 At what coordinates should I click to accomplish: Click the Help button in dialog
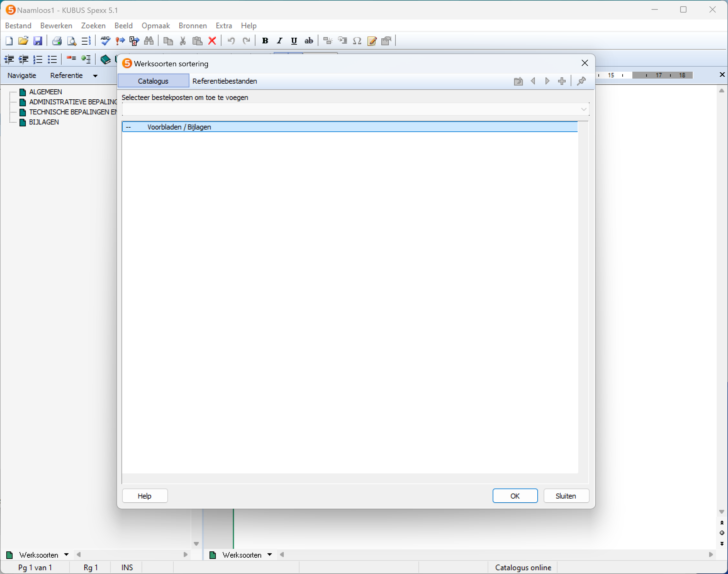(145, 496)
